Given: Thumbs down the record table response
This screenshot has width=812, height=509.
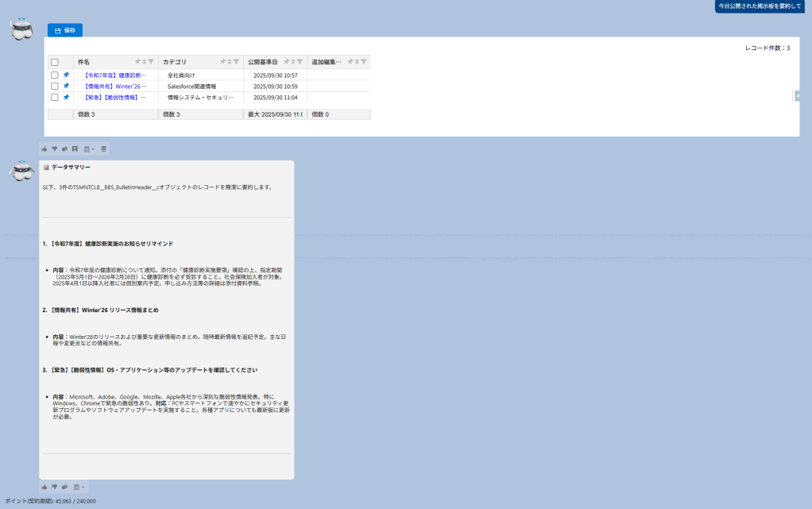Looking at the screenshot, I should pyautogui.click(x=55, y=148).
